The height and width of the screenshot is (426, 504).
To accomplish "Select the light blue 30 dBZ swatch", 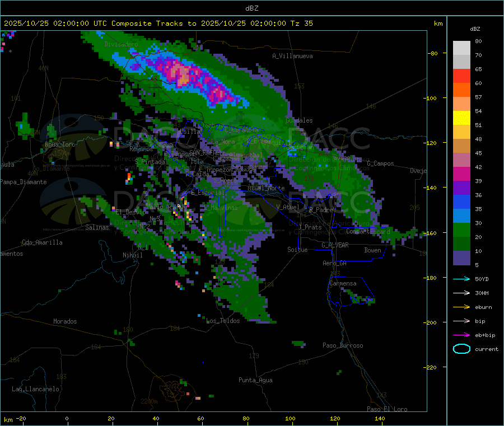I will point(461,216).
